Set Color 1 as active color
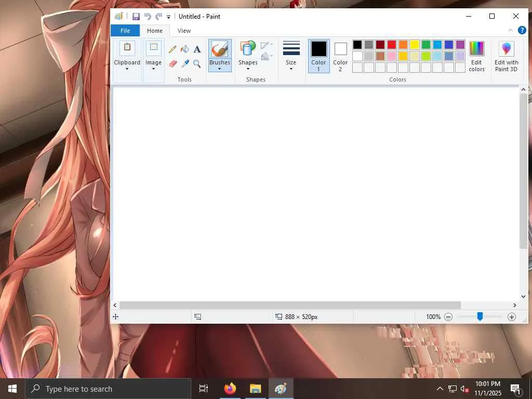The image size is (532, 399). coord(318,56)
